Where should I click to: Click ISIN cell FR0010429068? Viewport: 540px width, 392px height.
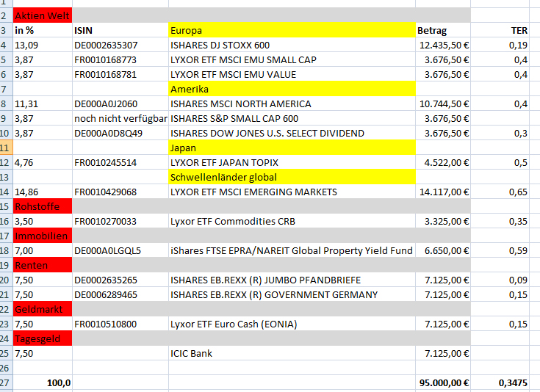120,192
